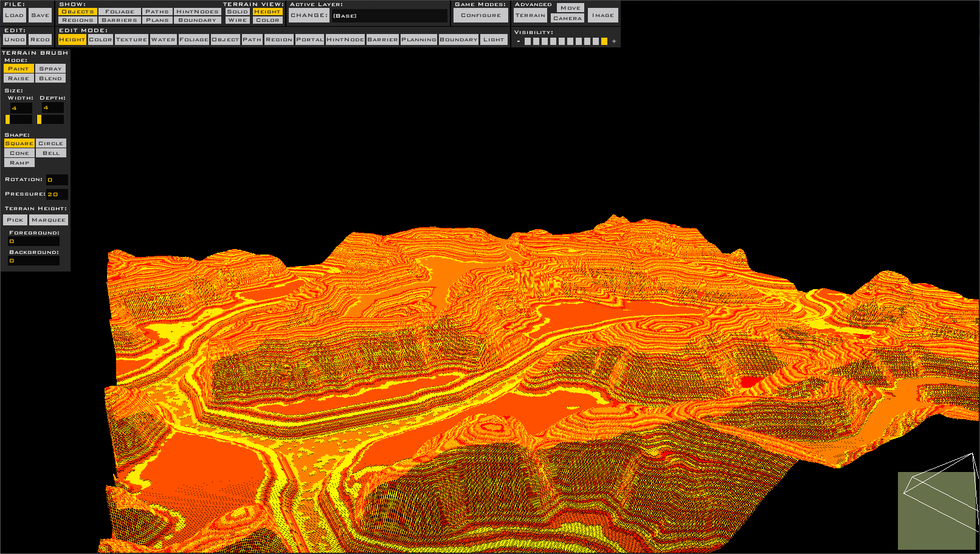980x554 pixels.
Task: Click the brush Width value field
Action: [21, 108]
